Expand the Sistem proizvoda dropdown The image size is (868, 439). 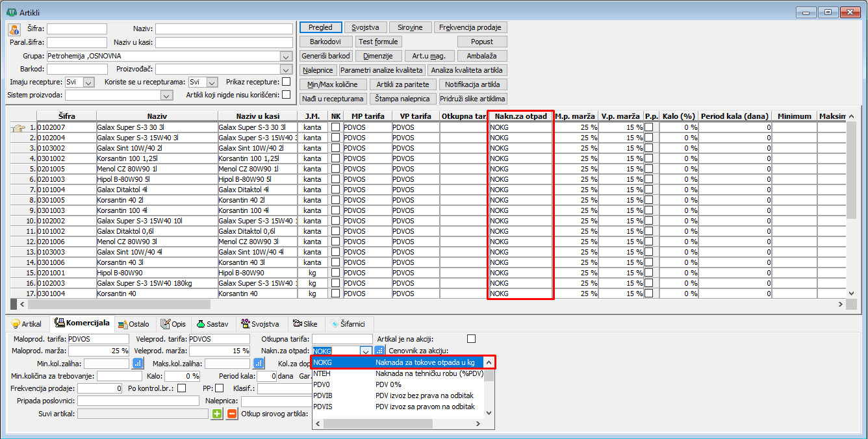pyautogui.click(x=167, y=95)
